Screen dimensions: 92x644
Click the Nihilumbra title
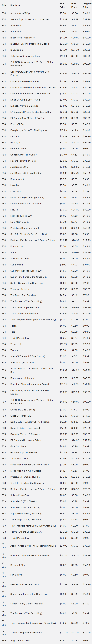(16, 575)
